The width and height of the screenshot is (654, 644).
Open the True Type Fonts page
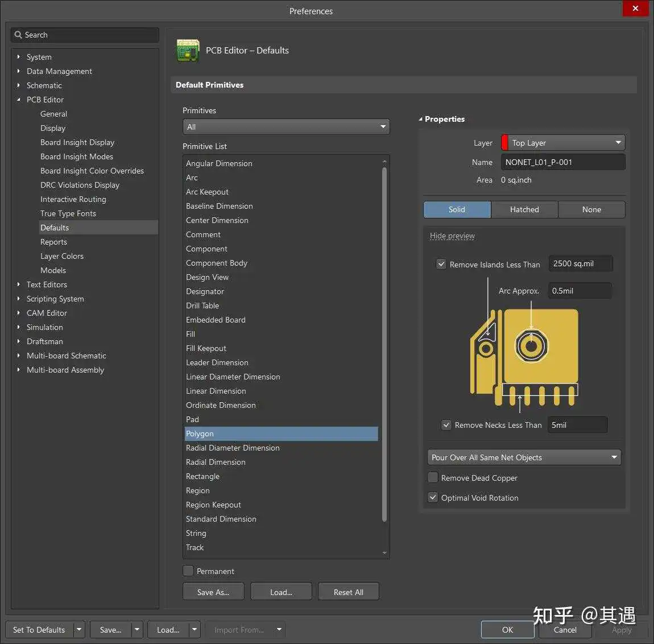68,213
